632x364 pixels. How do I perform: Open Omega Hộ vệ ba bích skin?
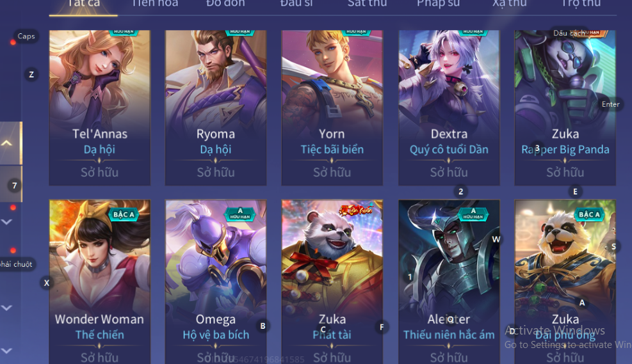[x=216, y=282]
